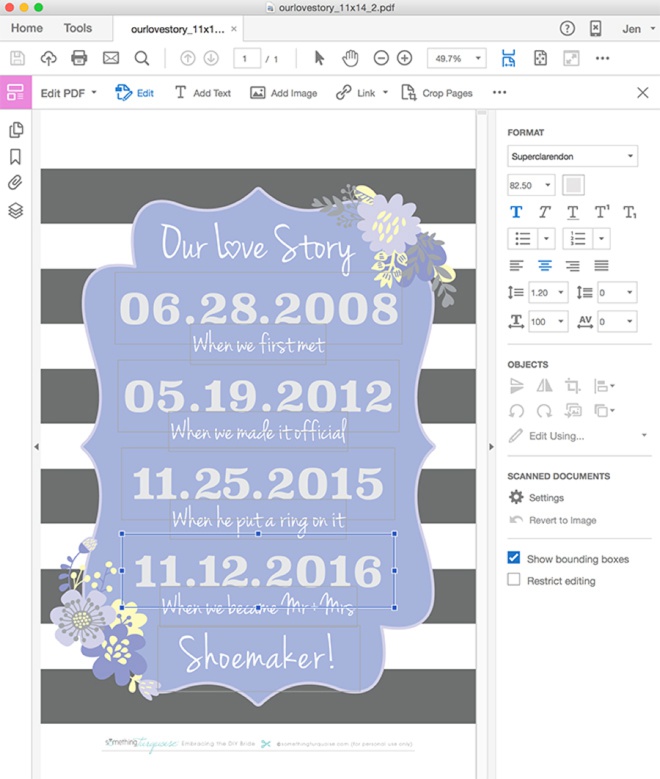Open scanned documents Settings
660x779 pixels.
pos(536,497)
